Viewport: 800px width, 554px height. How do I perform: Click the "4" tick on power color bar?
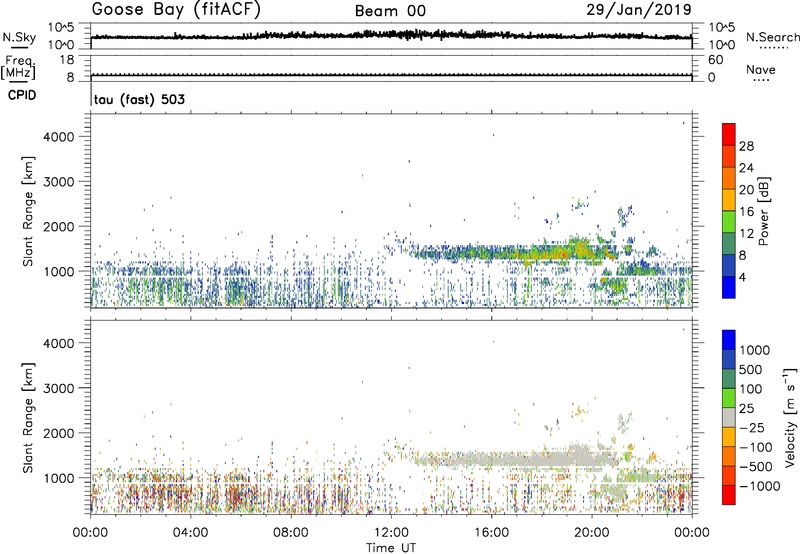pyautogui.click(x=742, y=277)
